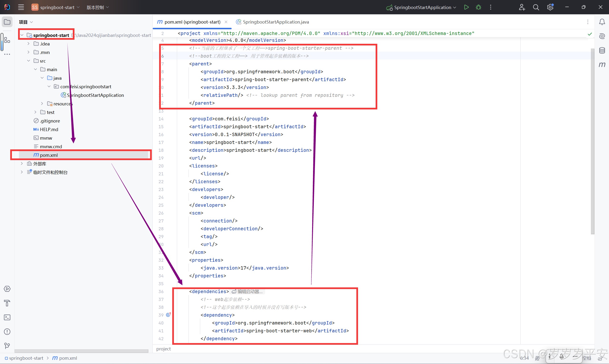Click the 编辑启动器... inlay link
Screen dimensions: 609x364
pos(247,291)
